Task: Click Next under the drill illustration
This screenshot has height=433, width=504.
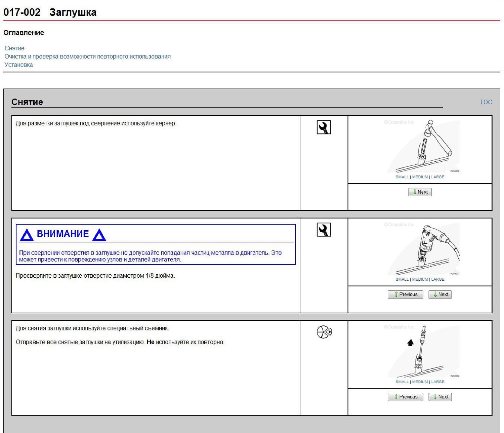Action: [x=440, y=294]
